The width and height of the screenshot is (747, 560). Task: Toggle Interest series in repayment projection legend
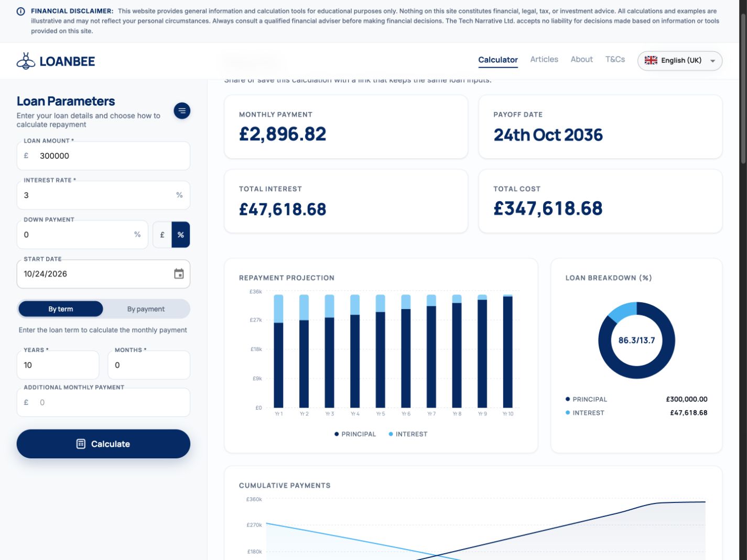click(408, 434)
